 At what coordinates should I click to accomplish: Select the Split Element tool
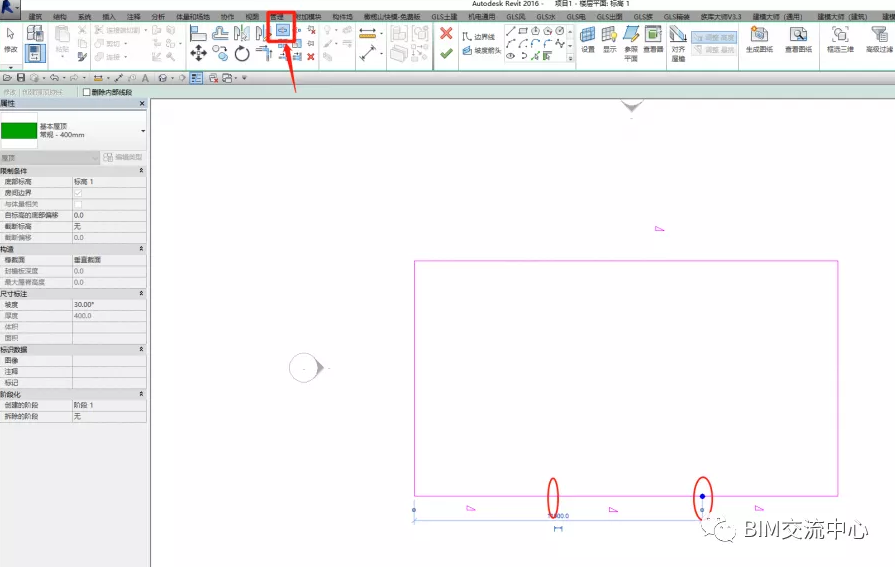click(283, 31)
